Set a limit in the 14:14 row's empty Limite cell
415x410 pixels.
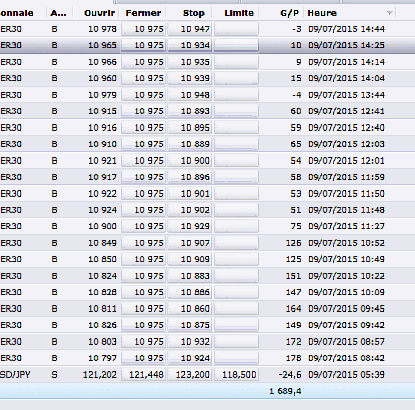point(236,62)
